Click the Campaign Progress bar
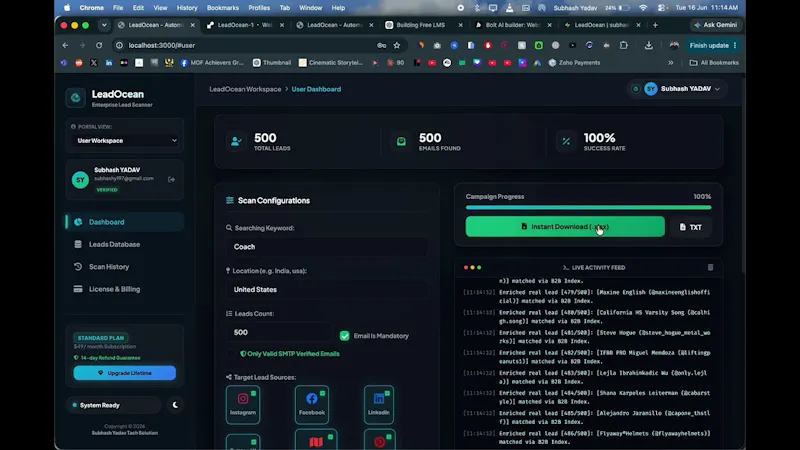The image size is (800, 450). point(588,208)
